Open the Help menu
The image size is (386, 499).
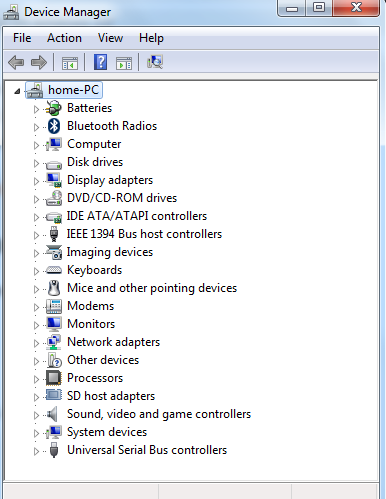tap(151, 38)
